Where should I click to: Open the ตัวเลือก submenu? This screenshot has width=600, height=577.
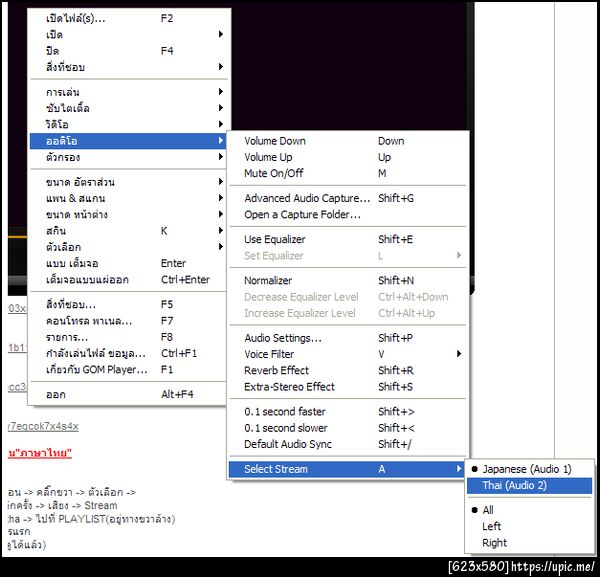(x=128, y=247)
